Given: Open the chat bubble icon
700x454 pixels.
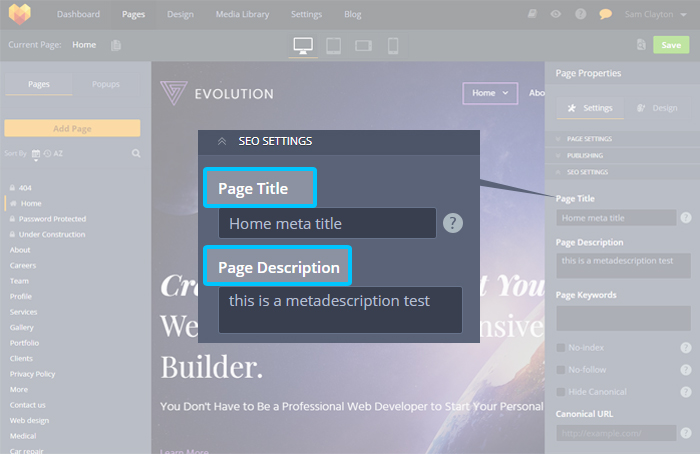Looking at the screenshot, I should coord(605,14).
